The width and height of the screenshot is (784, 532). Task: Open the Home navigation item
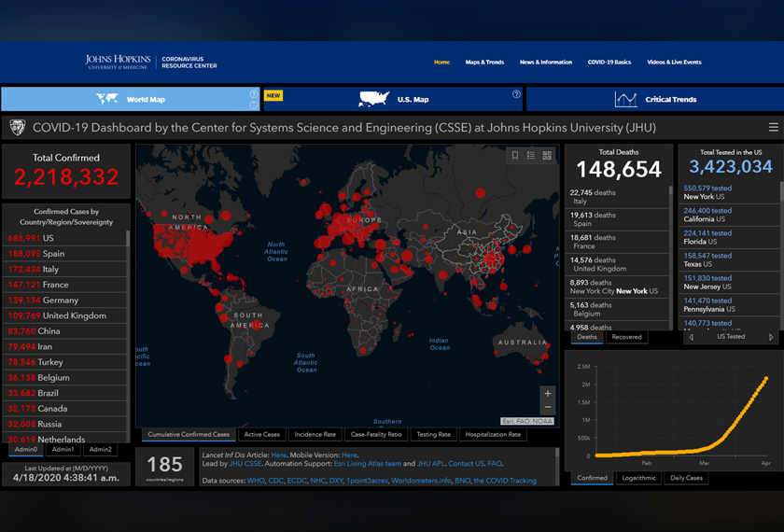point(441,62)
